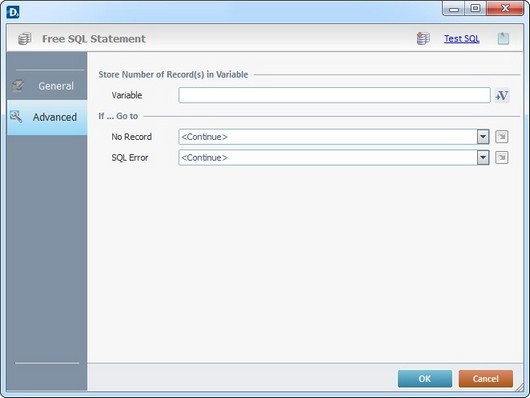Screen dimensions: 530x398
Task: Click the app logo in the title bar
Action: point(13,12)
